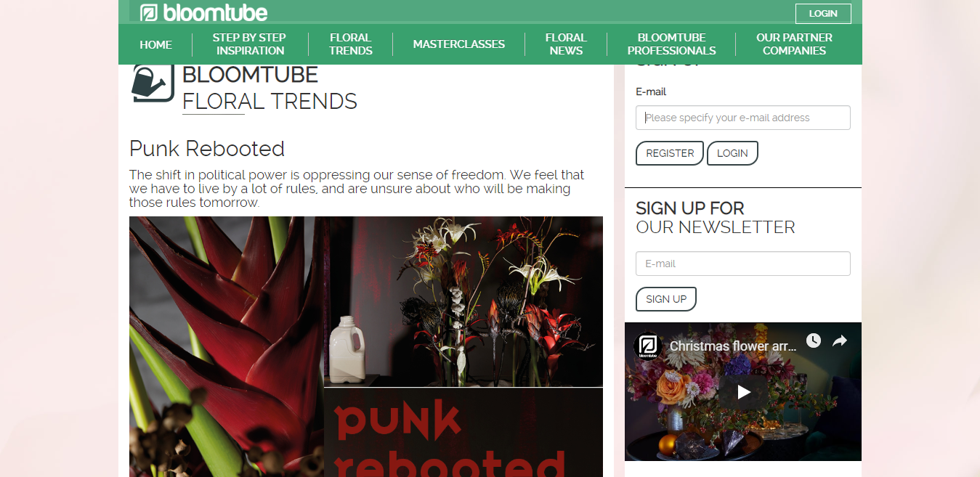
Task: Open Step by Step Inspiration menu
Action: 250,44
